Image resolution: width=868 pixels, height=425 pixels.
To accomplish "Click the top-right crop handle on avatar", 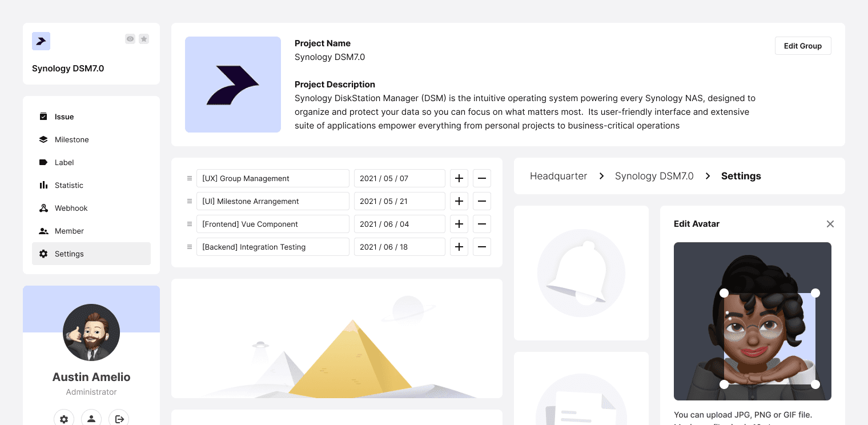I will [815, 293].
